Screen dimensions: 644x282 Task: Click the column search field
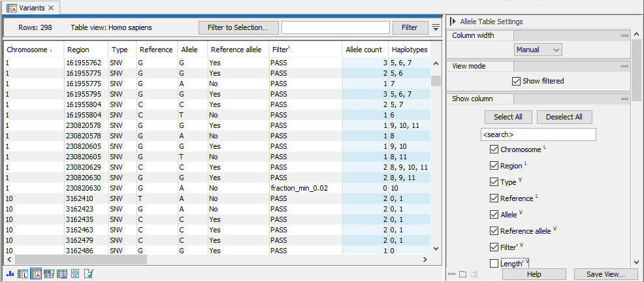(x=538, y=134)
